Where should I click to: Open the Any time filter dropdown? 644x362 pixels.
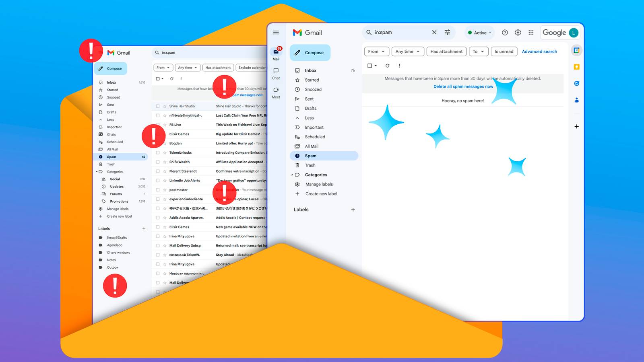tap(407, 51)
